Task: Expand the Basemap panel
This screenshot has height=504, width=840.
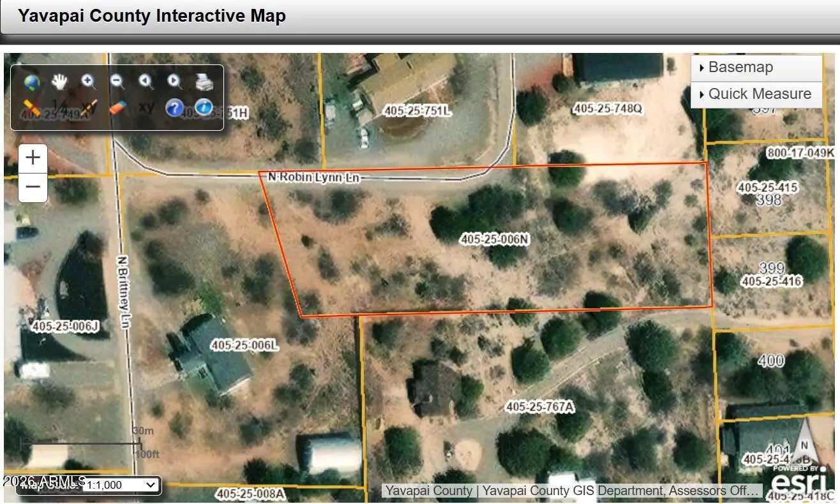Action: (756, 68)
